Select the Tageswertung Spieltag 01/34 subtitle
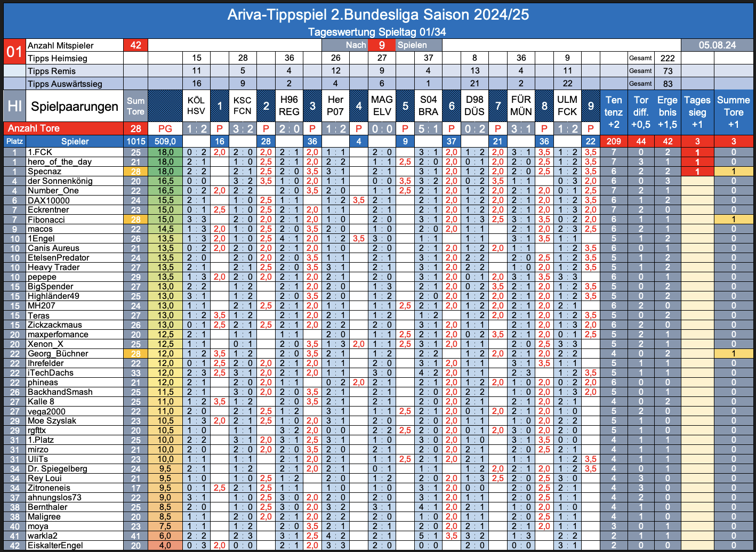The image size is (756, 552). pyautogui.click(x=377, y=32)
